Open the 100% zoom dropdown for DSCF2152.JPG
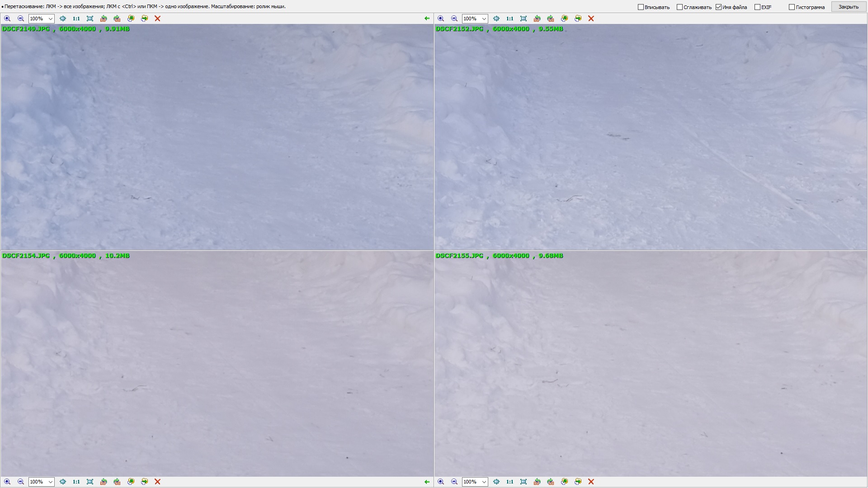Viewport: 868px width, 488px height. click(x=484, y=19)
